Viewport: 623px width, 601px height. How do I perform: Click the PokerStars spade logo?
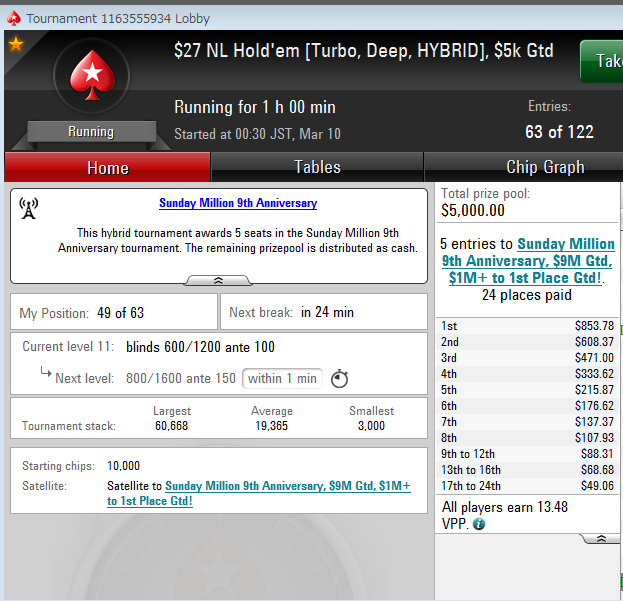click(93, 75)
